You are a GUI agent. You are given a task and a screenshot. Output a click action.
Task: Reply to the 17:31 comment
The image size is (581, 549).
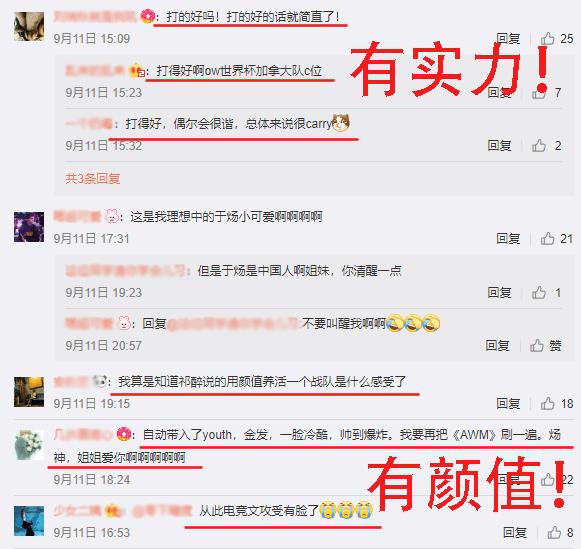tap(508, 239)
